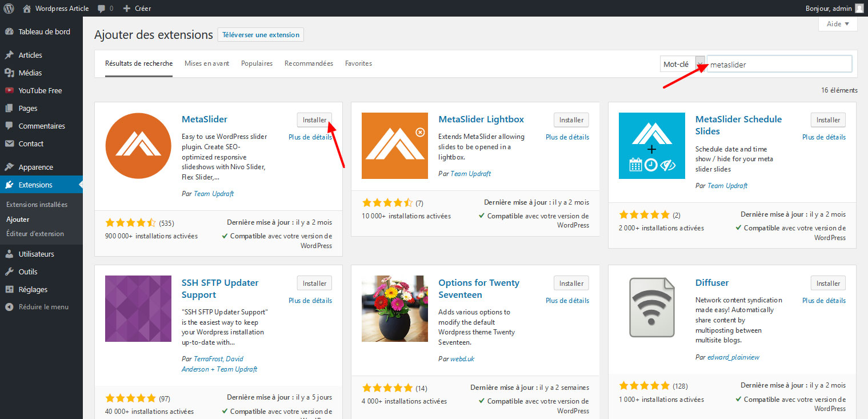Click the Pages icon
This screenshot has width=868, height=419.
click(9, 108)
